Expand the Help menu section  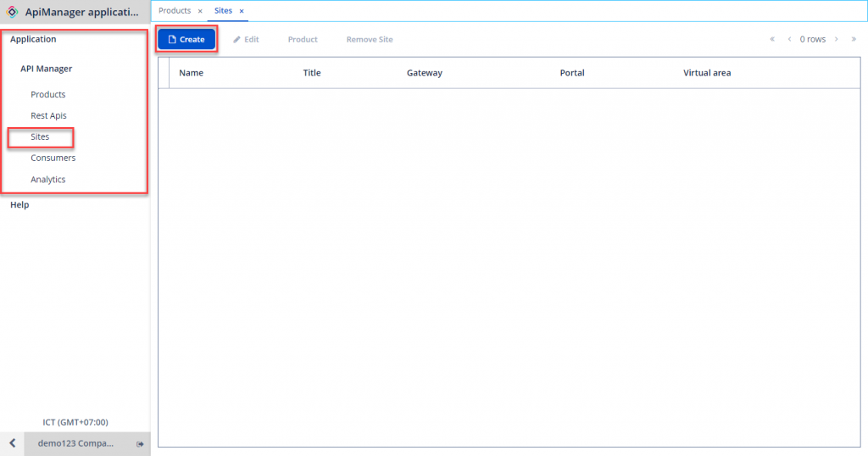pyautogui.click(x=19, y=204)
